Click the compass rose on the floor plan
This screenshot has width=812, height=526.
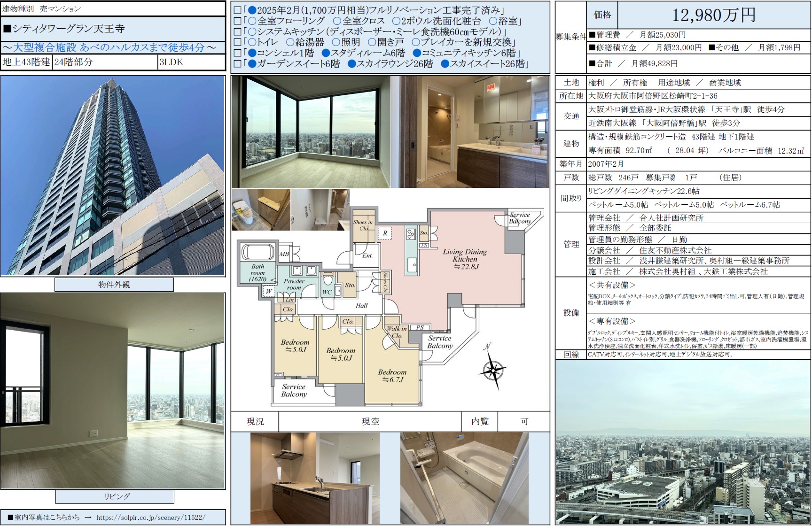pos(492,369)
